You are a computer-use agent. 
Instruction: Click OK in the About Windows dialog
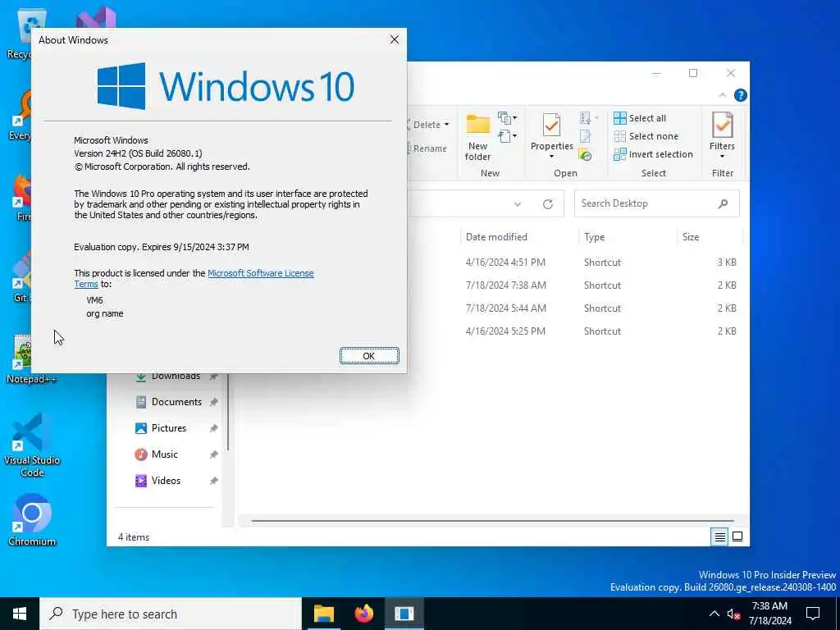(369, 356)
